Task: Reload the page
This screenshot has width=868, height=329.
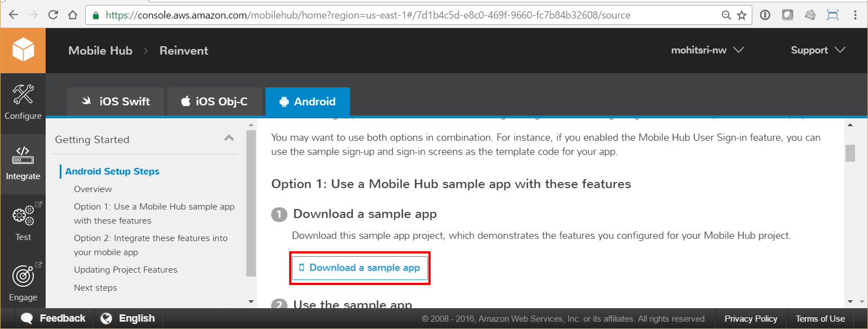Action: pos(53,15)
